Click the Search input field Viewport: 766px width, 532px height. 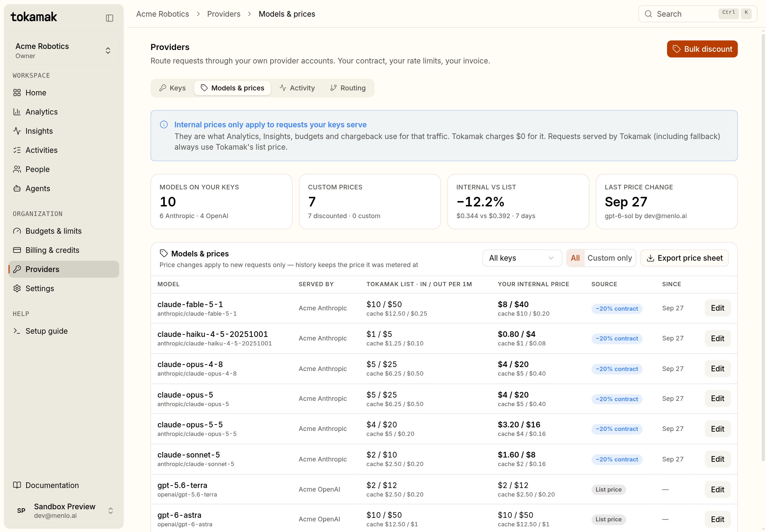[698, 14]
